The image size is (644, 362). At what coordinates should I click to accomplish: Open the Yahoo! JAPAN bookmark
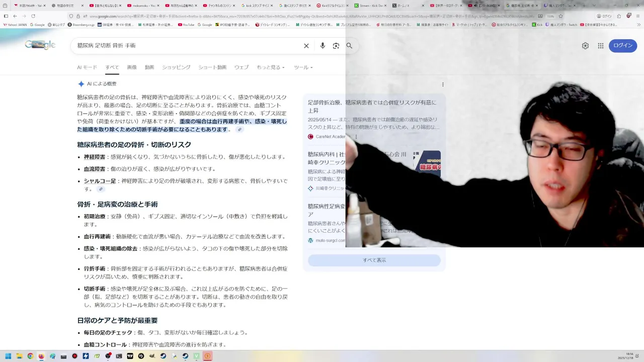15,25
